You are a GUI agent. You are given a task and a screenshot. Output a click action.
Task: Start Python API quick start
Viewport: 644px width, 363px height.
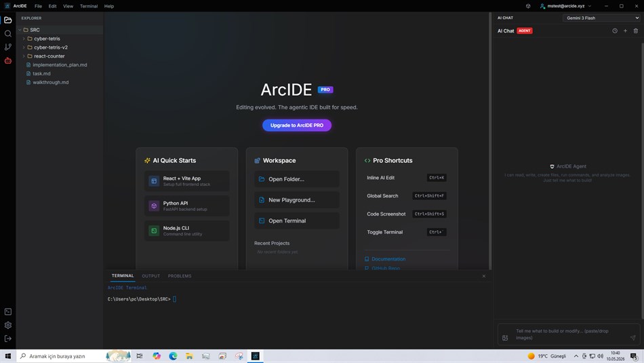[x=187, y=206]
